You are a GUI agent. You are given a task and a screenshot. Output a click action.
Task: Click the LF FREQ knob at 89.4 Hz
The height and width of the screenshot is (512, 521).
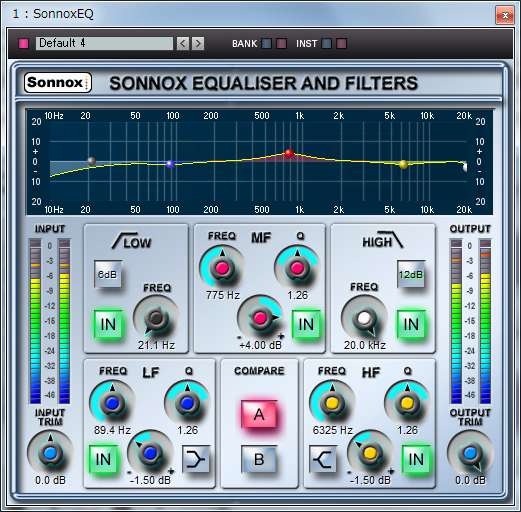[x=112, y=403]
